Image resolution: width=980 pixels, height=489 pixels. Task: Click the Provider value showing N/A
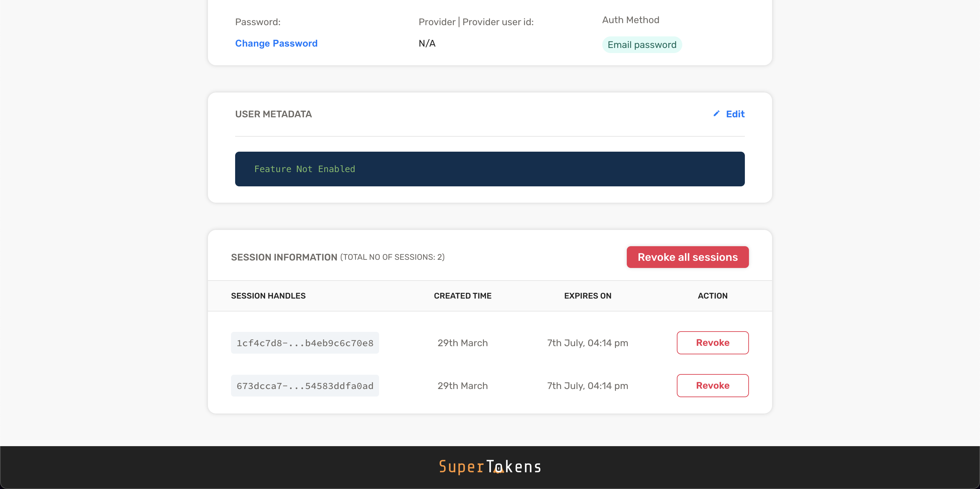426,43
